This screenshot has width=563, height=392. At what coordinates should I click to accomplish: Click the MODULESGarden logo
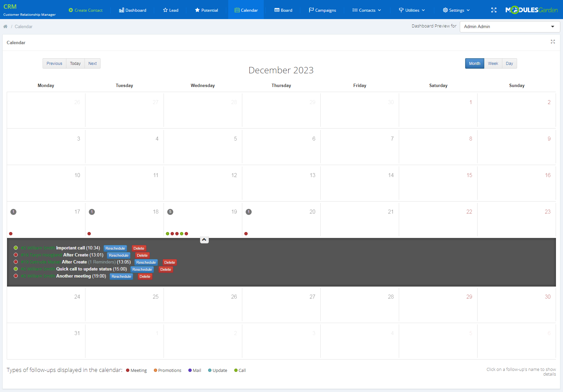[x=531, y=9]
